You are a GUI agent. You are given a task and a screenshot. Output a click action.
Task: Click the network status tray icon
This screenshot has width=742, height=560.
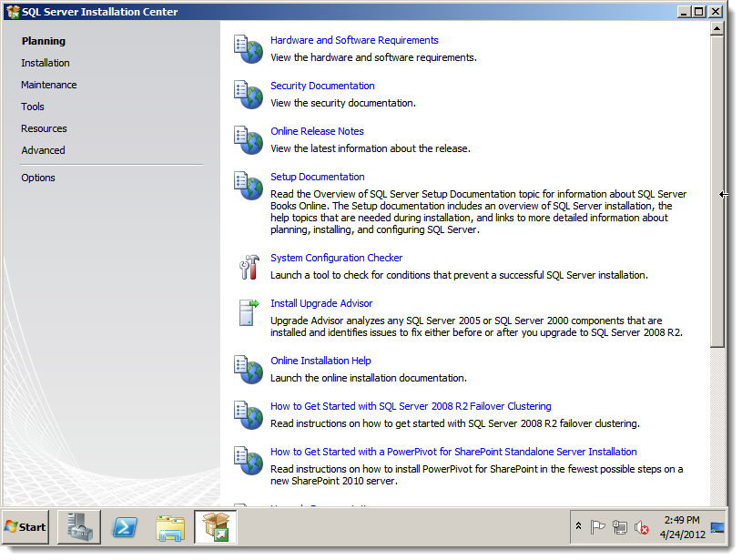(x=619, y=527)
